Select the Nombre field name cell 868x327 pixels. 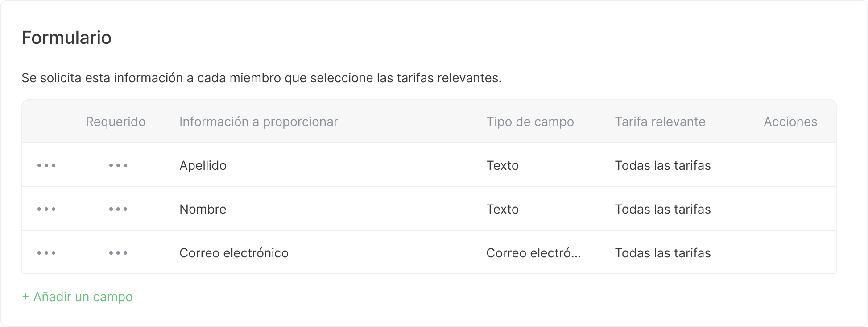[203, 209]
